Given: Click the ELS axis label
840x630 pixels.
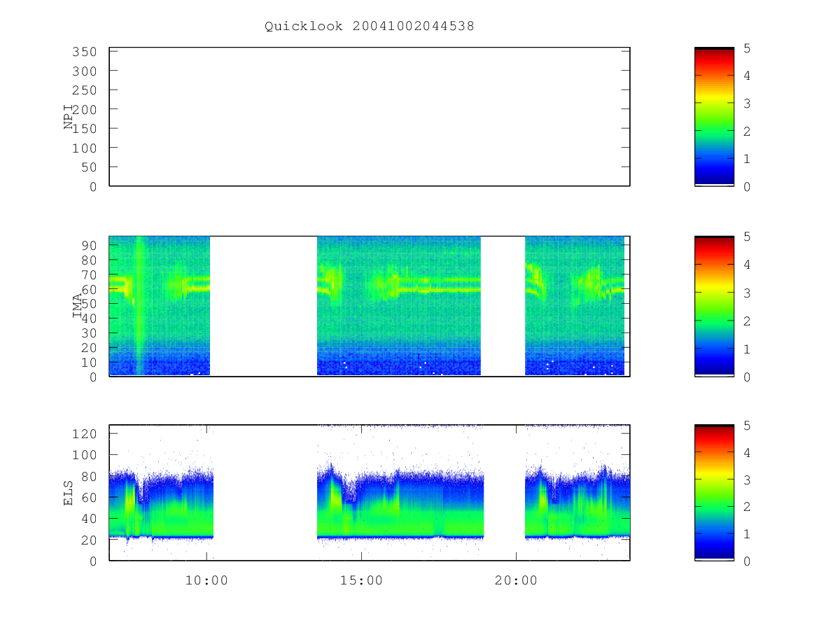Looking at the screenshot, I should coord(69,493).
